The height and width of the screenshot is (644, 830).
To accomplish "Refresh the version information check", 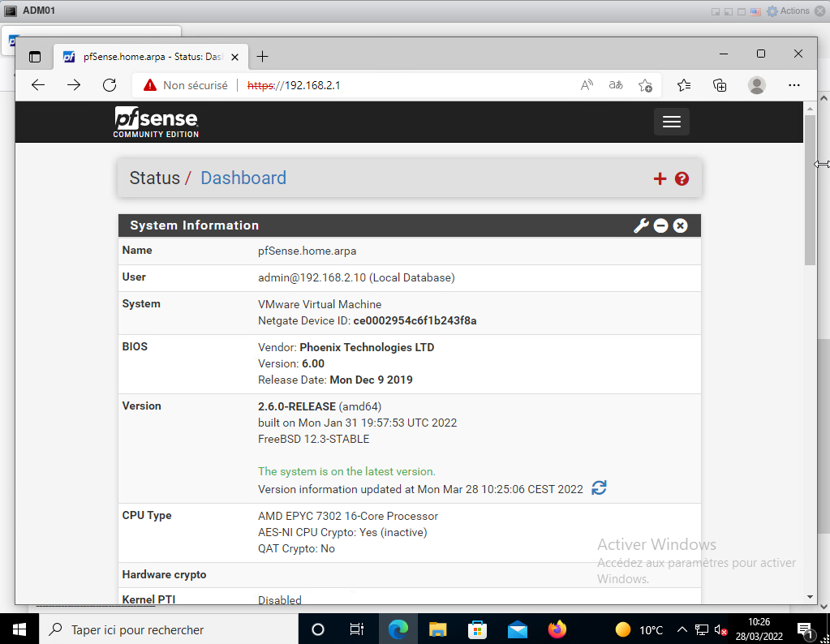I will tap(599, 488).
